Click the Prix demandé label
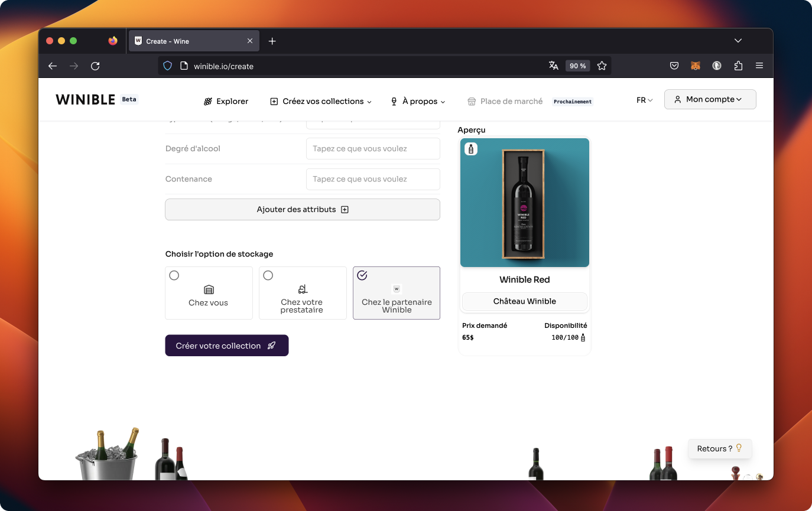 (x=485, y=326)
